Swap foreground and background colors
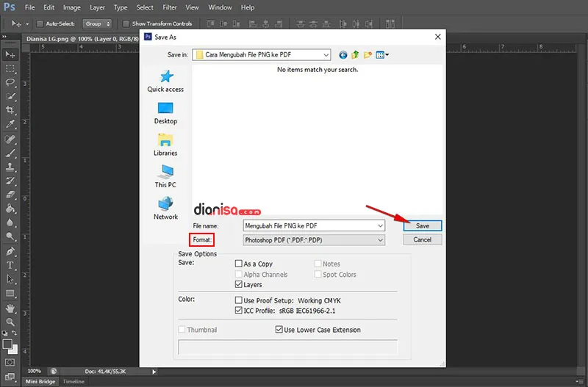The image size is (588, 387). (14, 333)
